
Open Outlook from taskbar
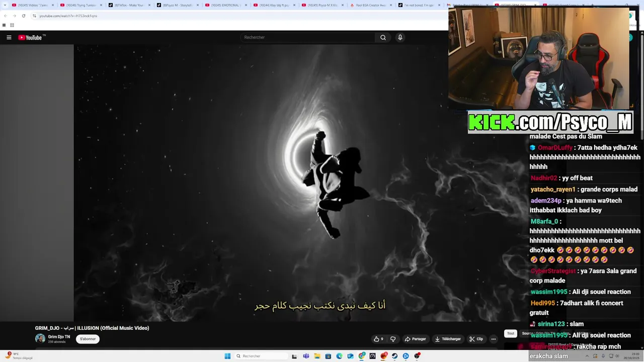point(350,356)
